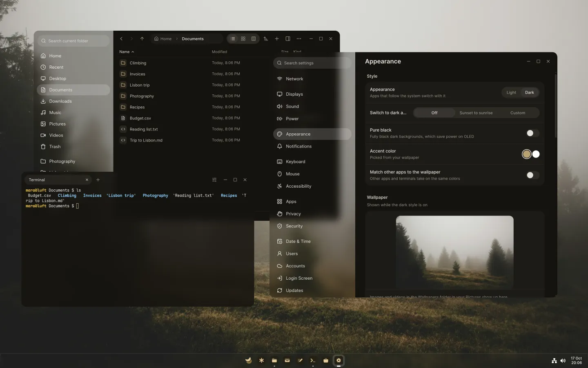Toggle Match other apps to the wallpaper
This screenshot has width=588, height=368.
(x=532, y=175)
